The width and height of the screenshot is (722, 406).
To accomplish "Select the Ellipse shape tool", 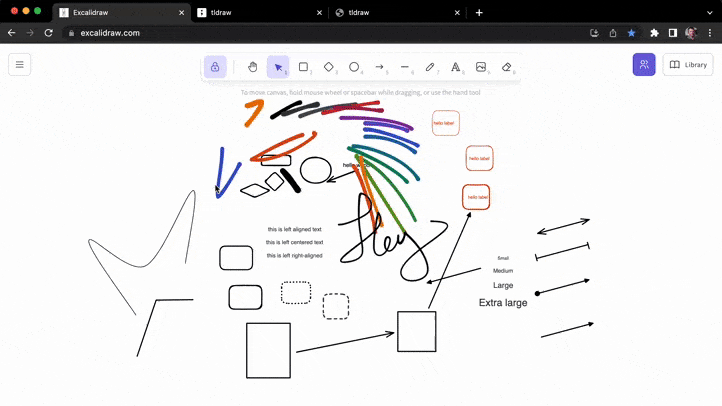I will click(x=354, y=67).
